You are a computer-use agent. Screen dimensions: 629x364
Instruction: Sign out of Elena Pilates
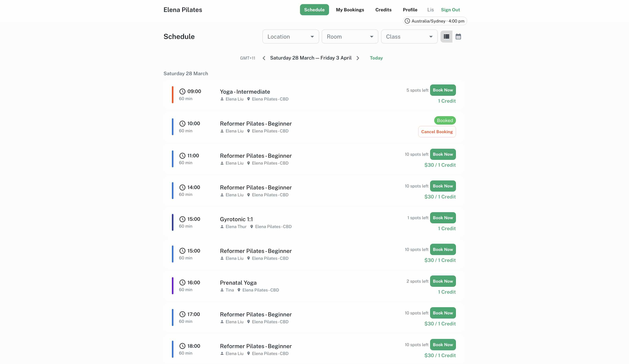coord(450,10)
